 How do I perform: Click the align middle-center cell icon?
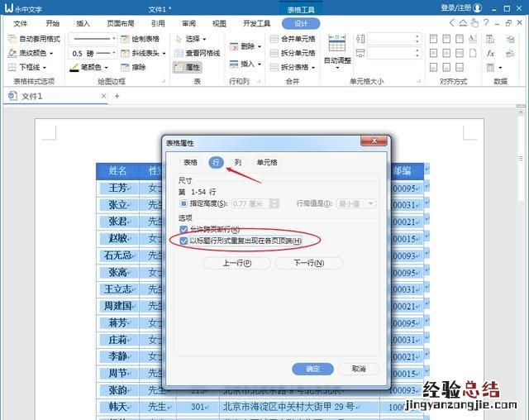pos(446,53)
